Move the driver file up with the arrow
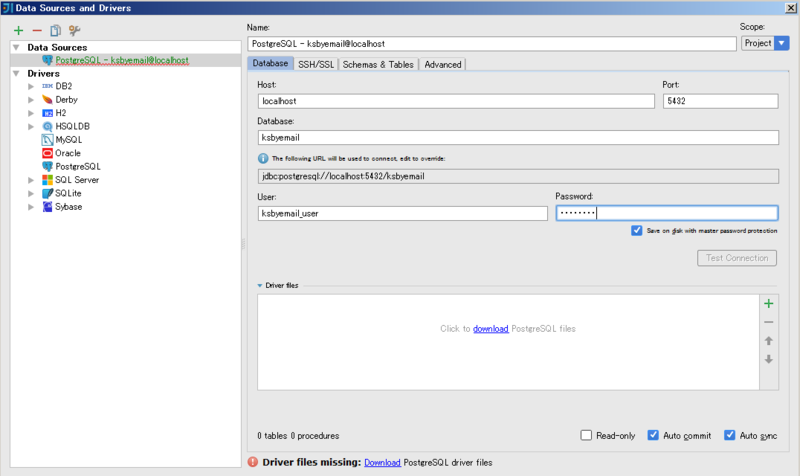Image resolution: width=800 pixels, height=476 pixels. [x=769, y=341]
